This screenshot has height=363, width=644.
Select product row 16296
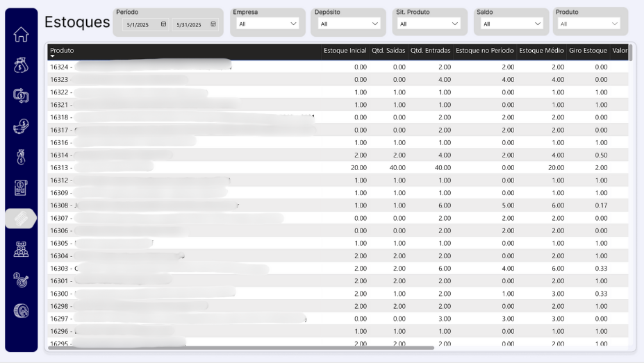point(338,331)
